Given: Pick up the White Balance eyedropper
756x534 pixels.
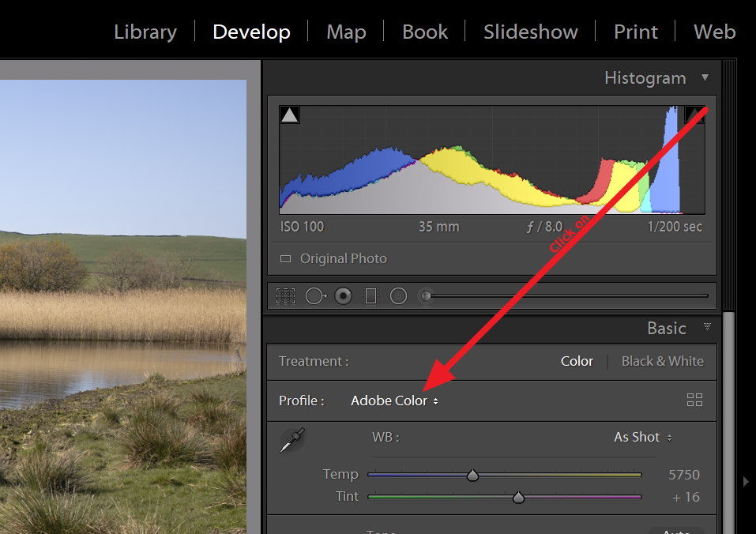Looking at the screenshot, I should pos(291,439).
